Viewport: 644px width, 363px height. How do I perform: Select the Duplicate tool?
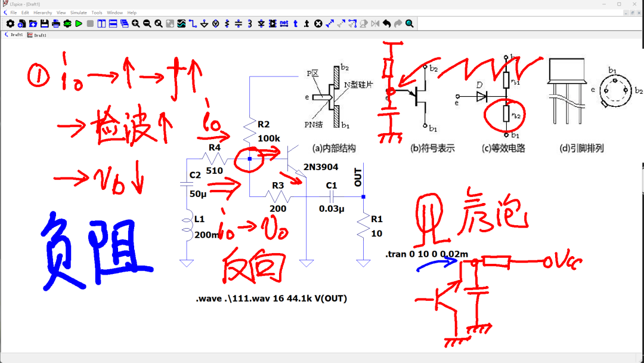(x=329, y=24)
